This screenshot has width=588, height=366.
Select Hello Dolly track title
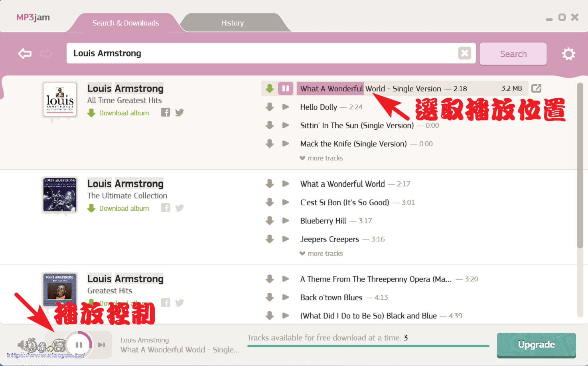pos(319,107)
